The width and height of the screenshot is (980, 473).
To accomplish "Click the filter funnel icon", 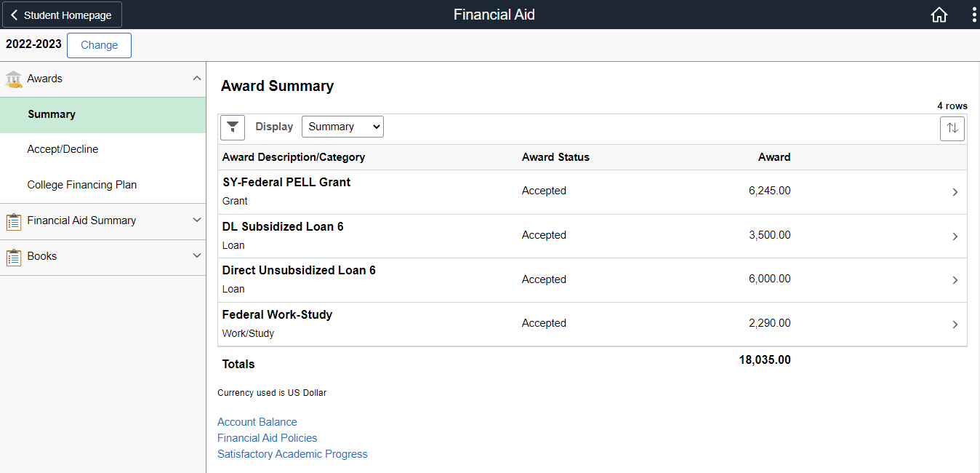I will [x=233, y=127].
